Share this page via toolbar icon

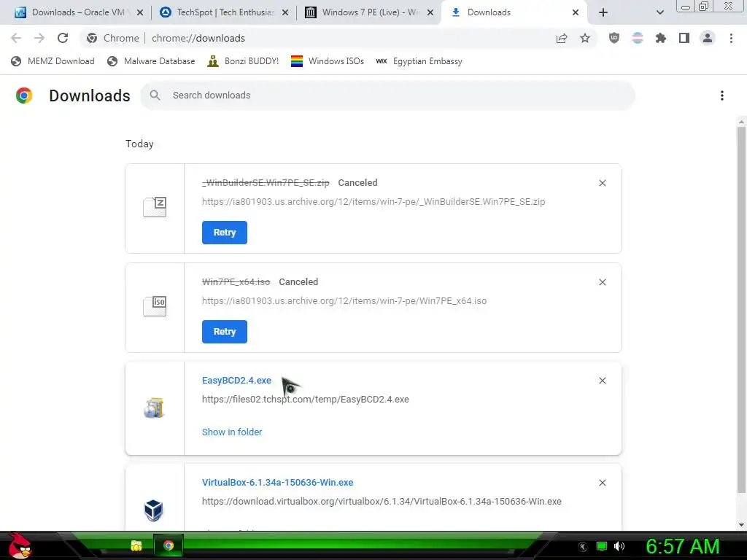tap(562, 38)
